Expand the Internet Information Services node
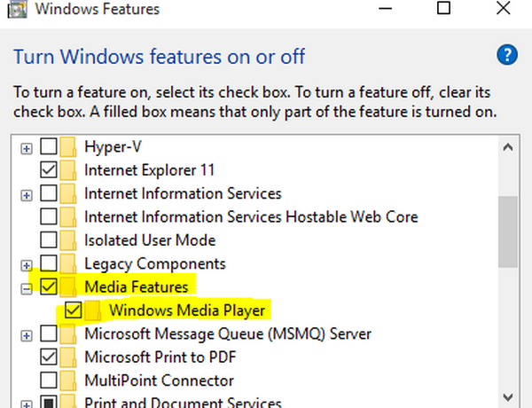This screenshot has width=532, height=408. click(27, 193)
